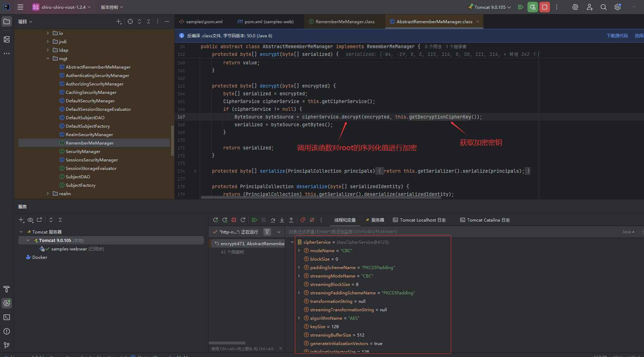Click the horizontal scrollbar under the code editor
Screen dimensions: 644x357
pyautogui.click(x=320, y=197)
